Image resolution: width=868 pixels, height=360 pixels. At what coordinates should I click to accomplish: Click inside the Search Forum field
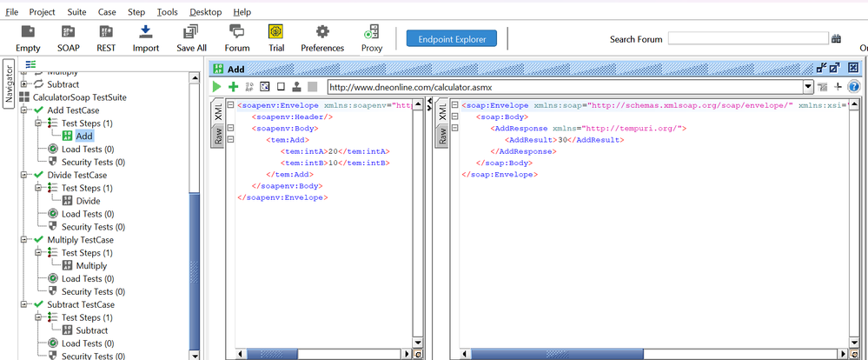[x=747, y=39]
